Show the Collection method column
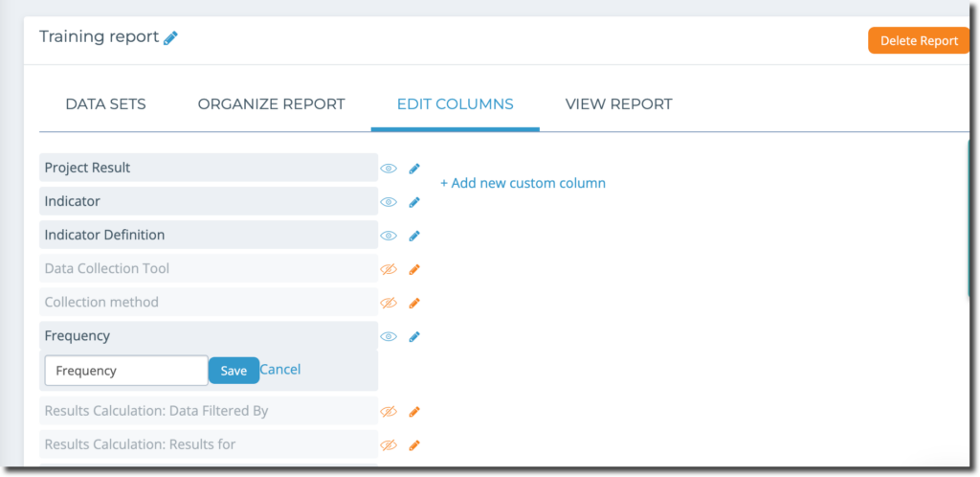 coord(389,304)
